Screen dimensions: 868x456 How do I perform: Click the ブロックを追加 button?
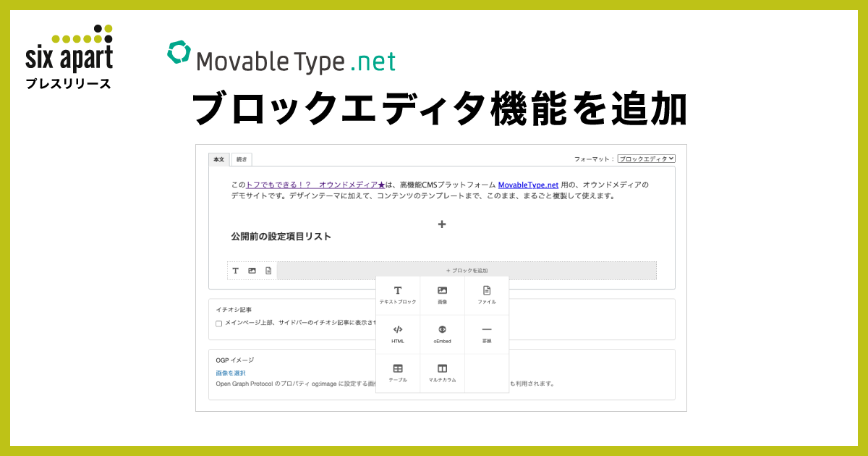(x=467, y=271)
